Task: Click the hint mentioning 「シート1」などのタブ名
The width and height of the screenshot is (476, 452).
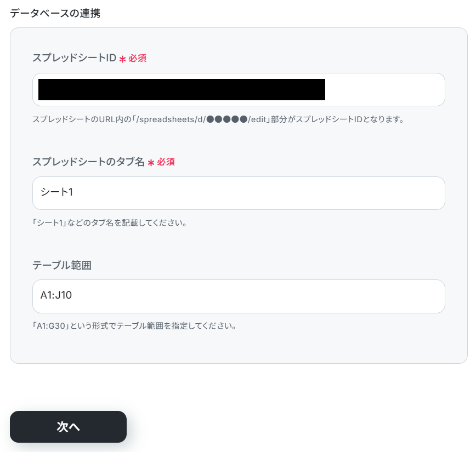Action: [110, 222]
